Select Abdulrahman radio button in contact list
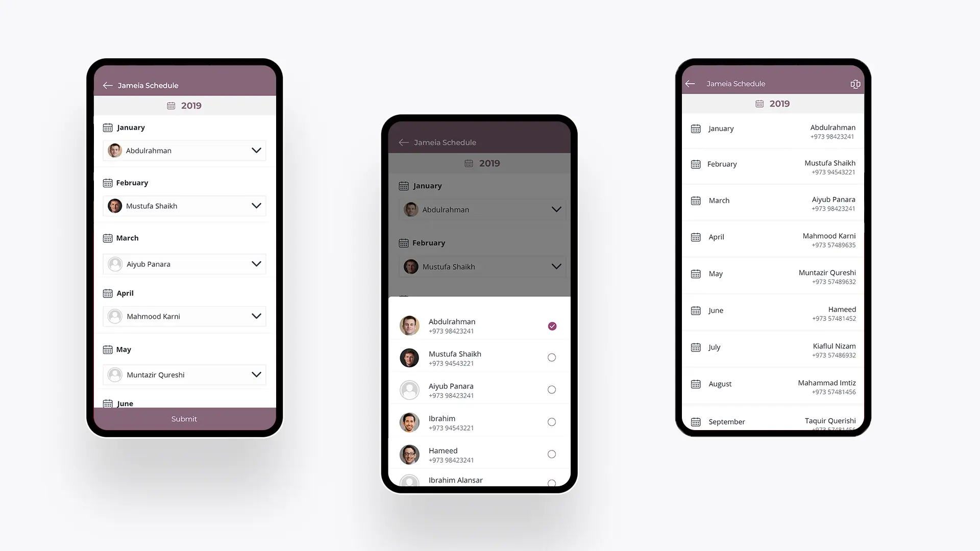Image resolution: width=980 pixels, height=551 pixels. pos(552,325)
